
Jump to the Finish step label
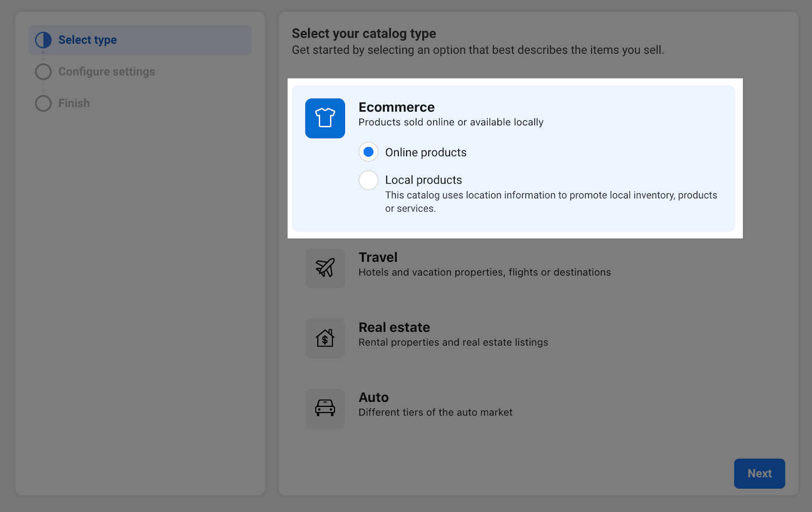click(74, 104)
